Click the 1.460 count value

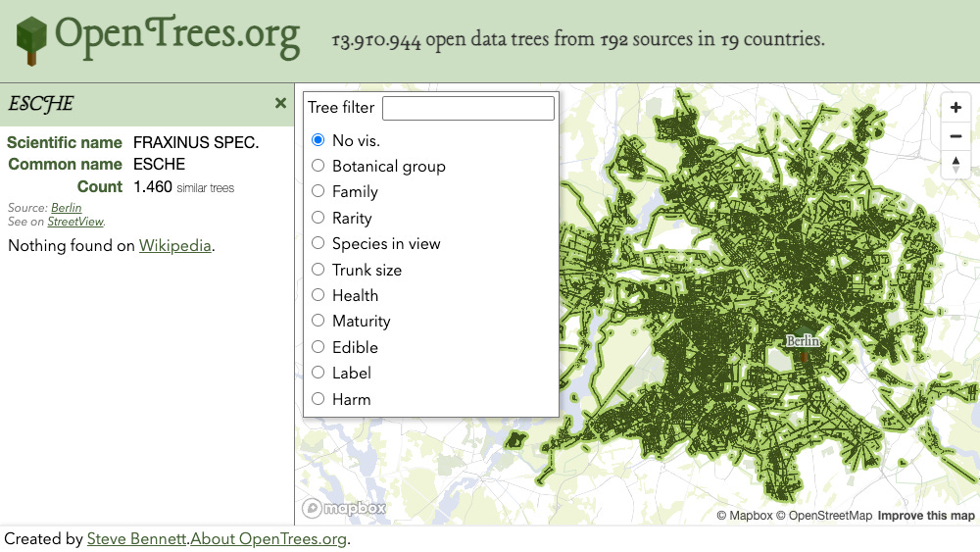click(153, 187)
